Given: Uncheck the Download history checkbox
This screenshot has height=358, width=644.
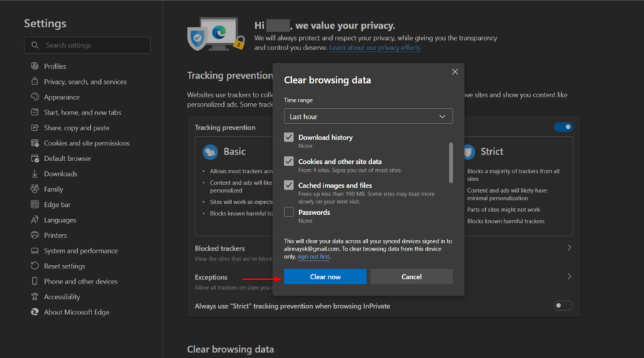Looking at the screenshot, I should [289, 137].
